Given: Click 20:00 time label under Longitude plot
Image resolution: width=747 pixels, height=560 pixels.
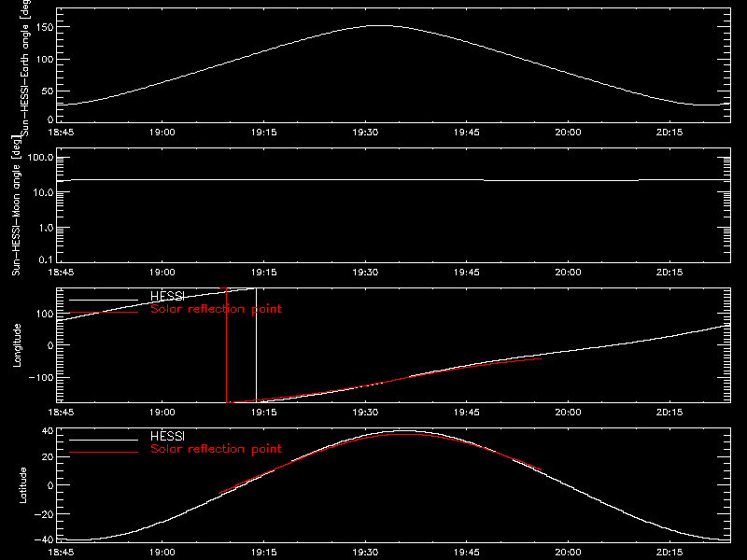Looking at the screenshot, I should 568,413.
